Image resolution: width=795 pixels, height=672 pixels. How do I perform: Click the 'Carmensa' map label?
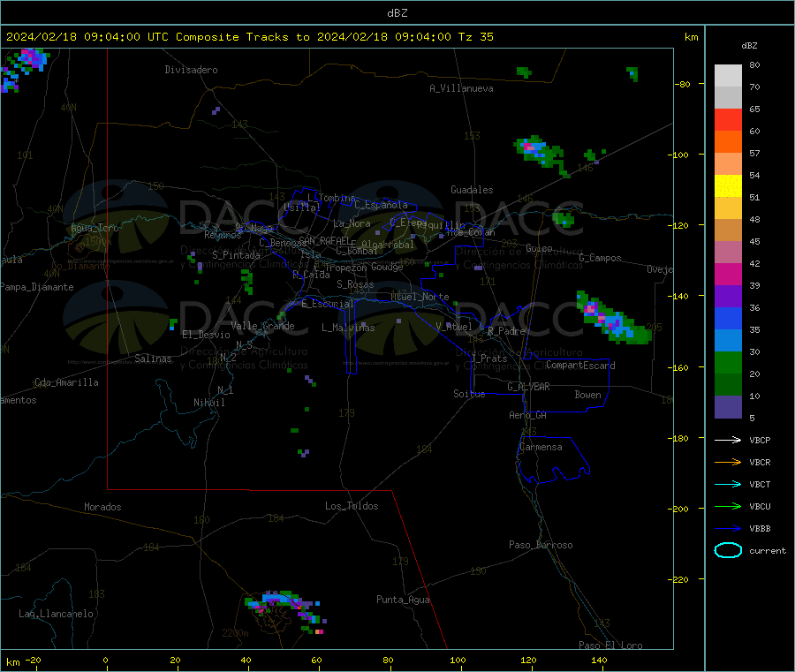541,447
